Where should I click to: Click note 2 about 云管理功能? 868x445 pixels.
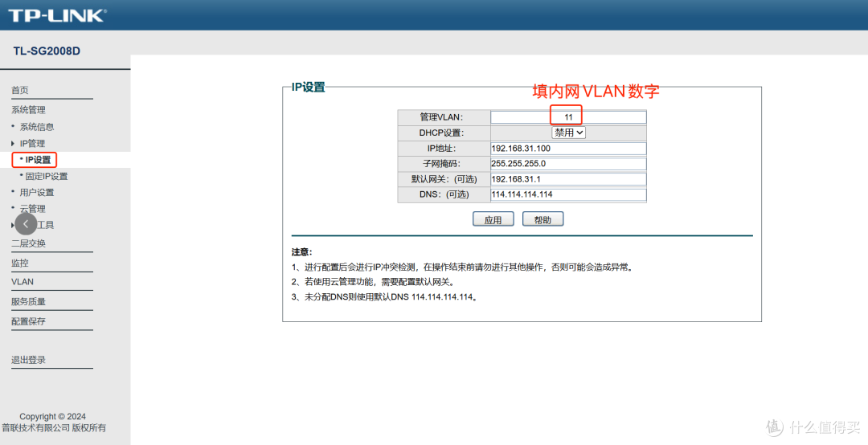pos(374,282)
